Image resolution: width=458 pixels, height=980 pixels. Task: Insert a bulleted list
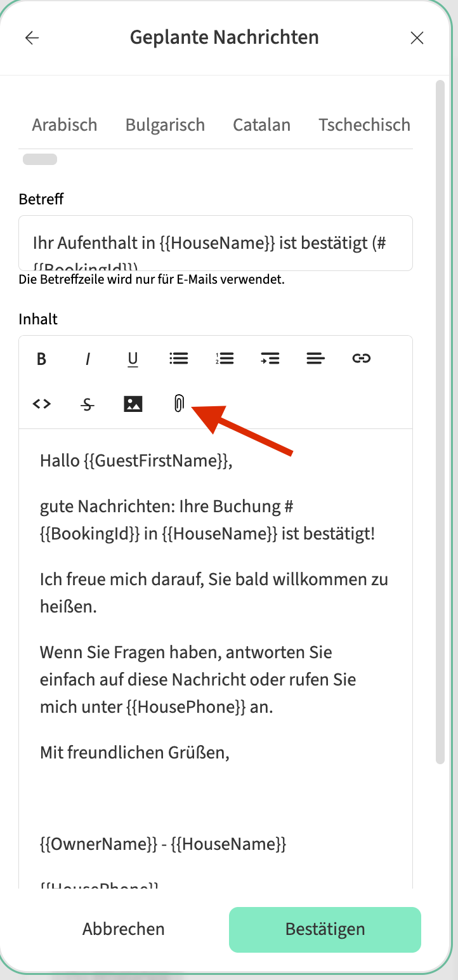point(179,359)
